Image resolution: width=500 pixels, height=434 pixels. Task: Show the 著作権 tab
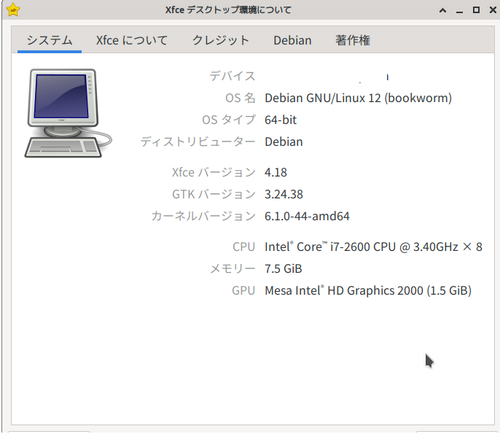click(352, 40)
